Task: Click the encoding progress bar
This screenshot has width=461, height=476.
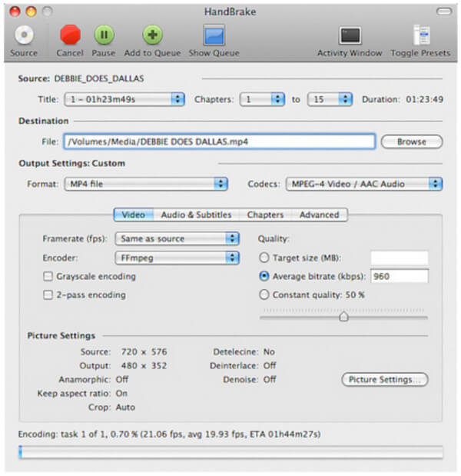Action: [230, 452]
